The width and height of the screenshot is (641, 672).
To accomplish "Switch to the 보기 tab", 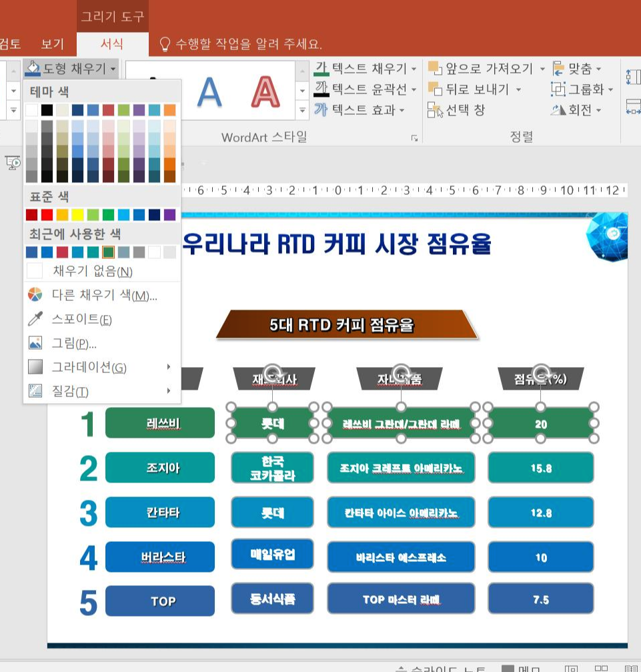I will pyautogui.click(x=52, y=44).
